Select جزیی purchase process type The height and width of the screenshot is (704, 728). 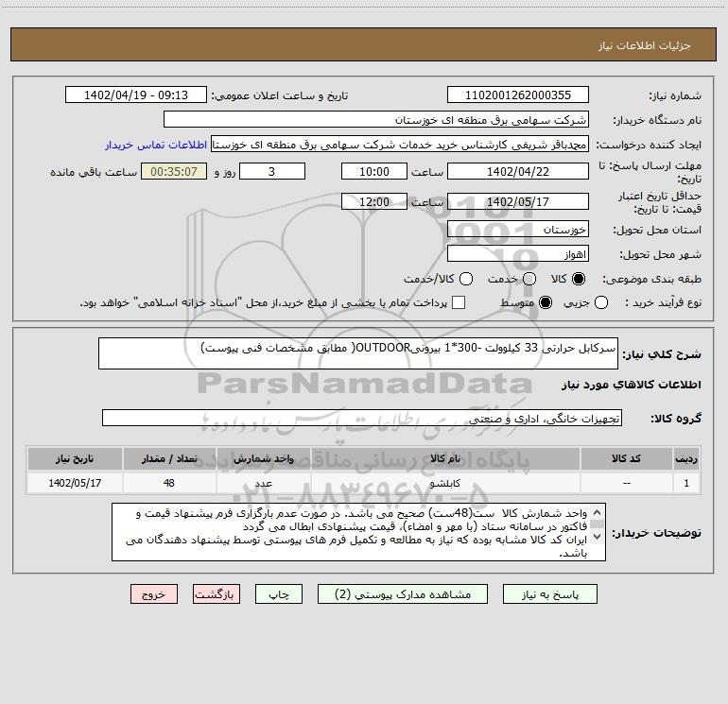601,303
